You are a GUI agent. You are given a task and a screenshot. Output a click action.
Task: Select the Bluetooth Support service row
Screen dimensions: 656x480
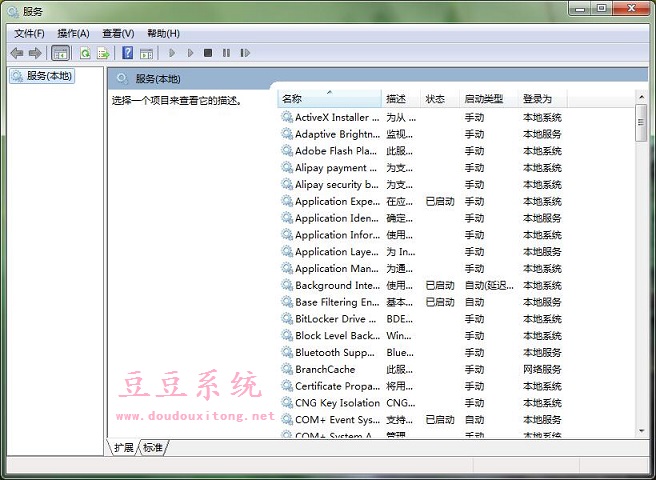coord(336,352)
